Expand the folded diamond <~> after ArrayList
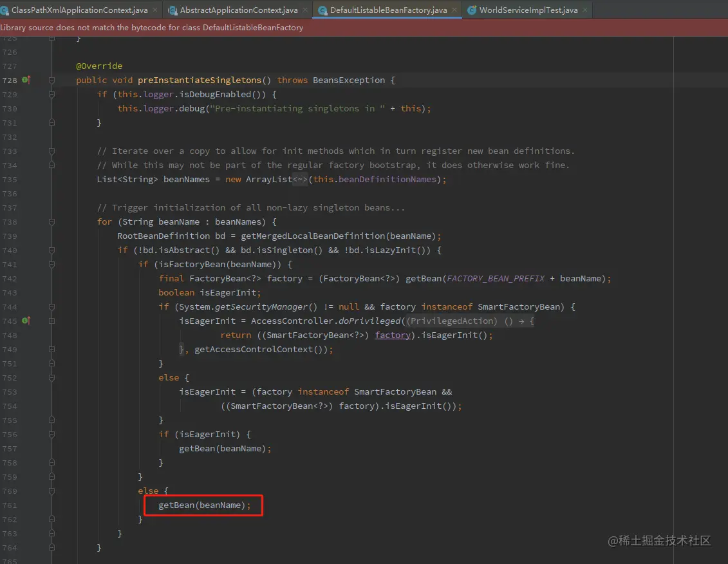The height and width of the screenshot is (564, 728). pos(300,180)
